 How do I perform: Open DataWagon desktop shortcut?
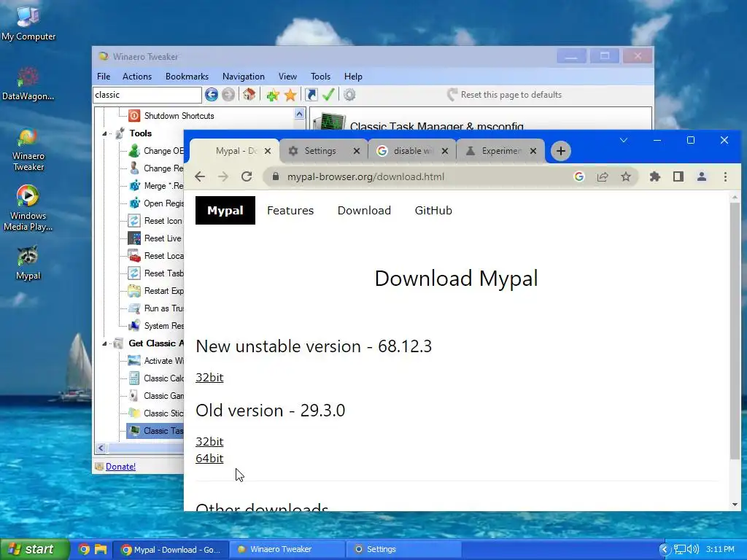tap(28, 84)
